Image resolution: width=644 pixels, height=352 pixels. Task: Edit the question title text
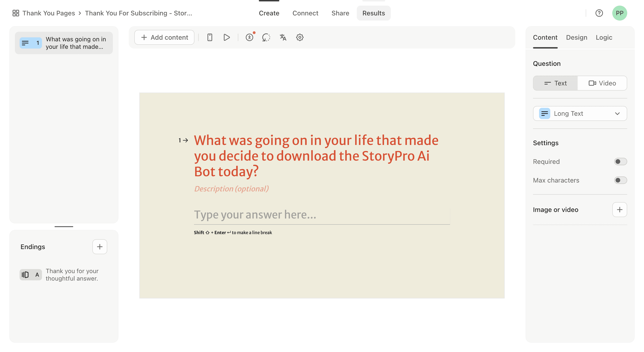[316, 156]
